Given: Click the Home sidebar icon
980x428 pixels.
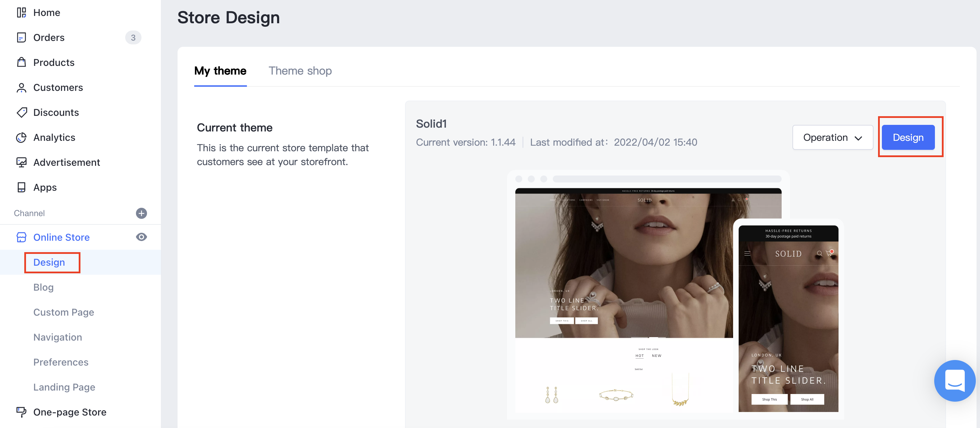Looking at the screenshot, I should coord(21,12).
